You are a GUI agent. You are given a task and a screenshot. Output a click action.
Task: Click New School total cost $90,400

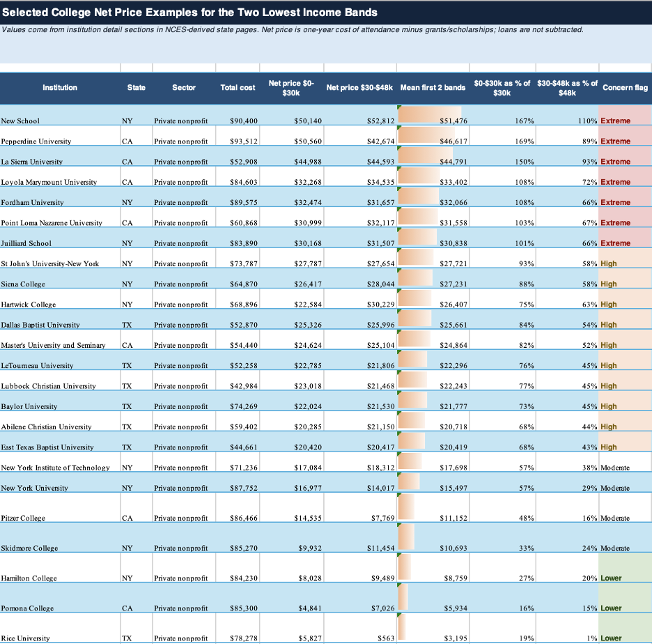[x=238, y=115]
